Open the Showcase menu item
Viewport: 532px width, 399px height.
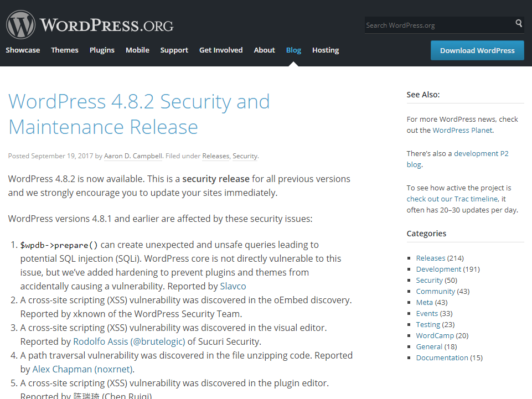(x=23, y=50)
